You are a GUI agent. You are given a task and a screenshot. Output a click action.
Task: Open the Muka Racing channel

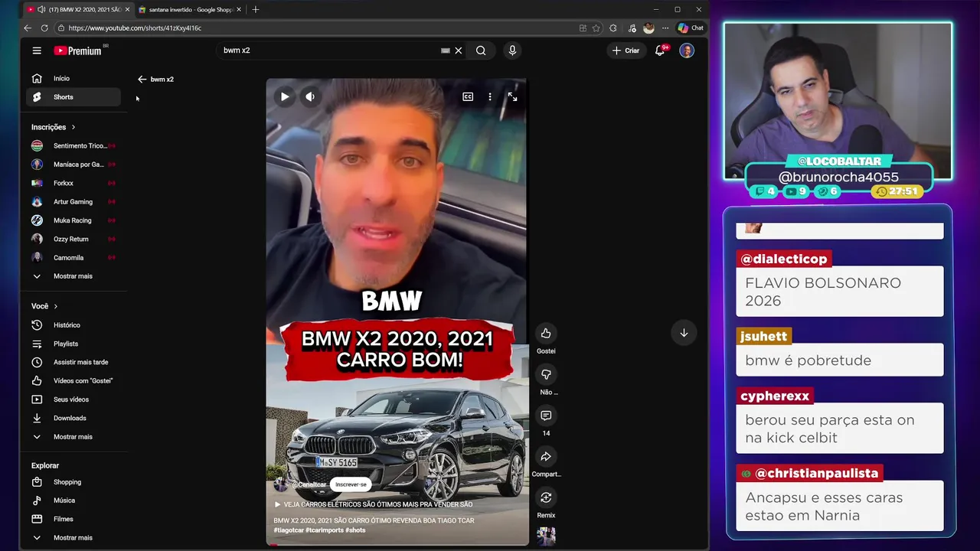coord(73,220)
